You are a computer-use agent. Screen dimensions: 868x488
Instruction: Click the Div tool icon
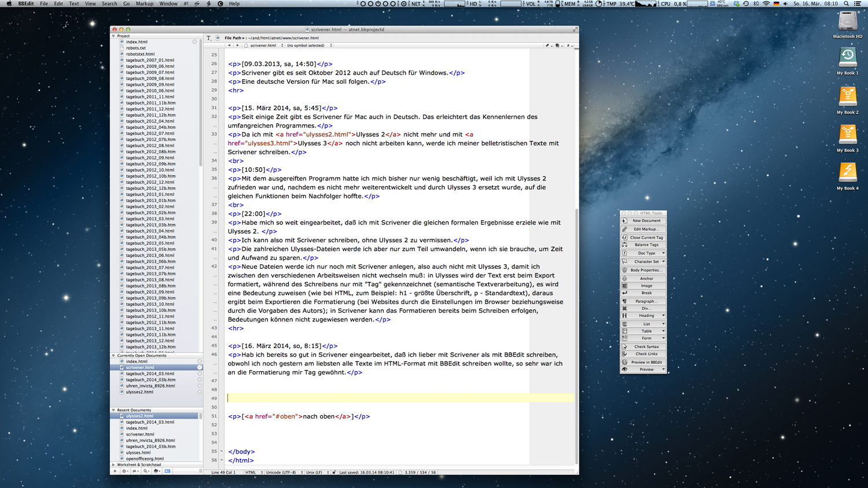624,308
